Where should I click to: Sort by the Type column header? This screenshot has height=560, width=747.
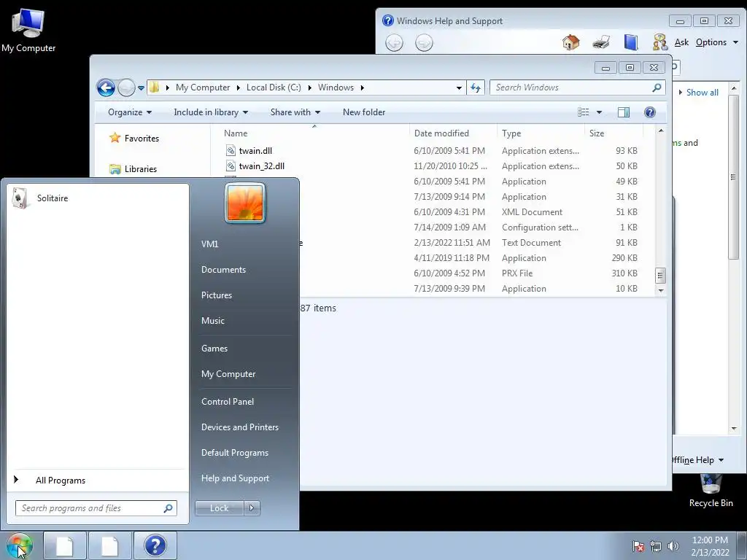(x=541, y=133)
